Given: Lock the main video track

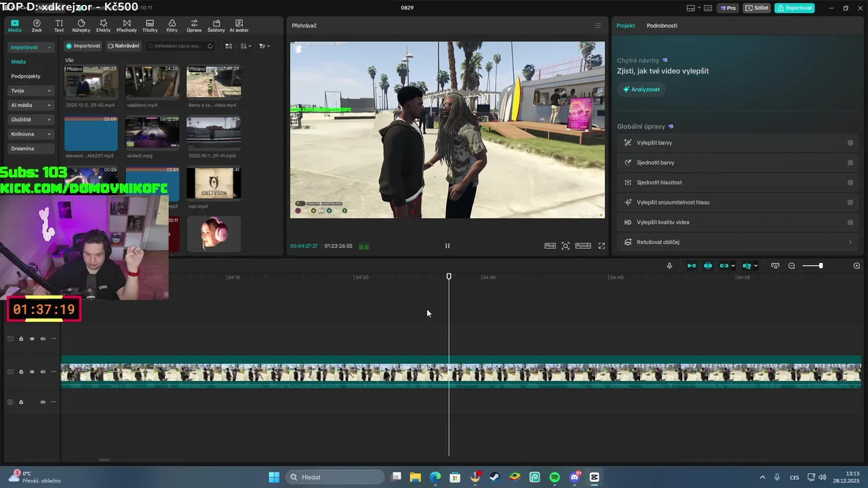Looking at the screenshot, I should click(x=21, y=372).
